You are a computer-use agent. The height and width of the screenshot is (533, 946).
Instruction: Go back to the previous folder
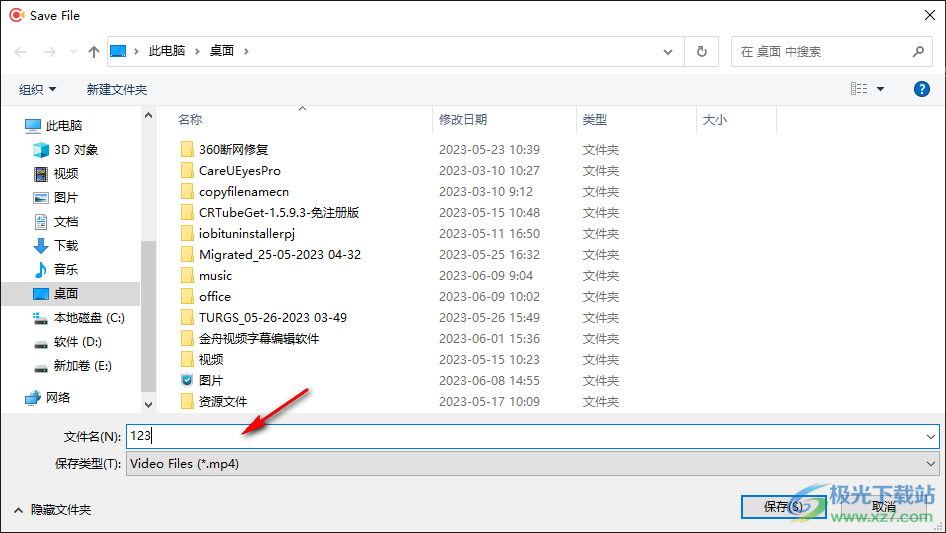(x=21, y=52)
